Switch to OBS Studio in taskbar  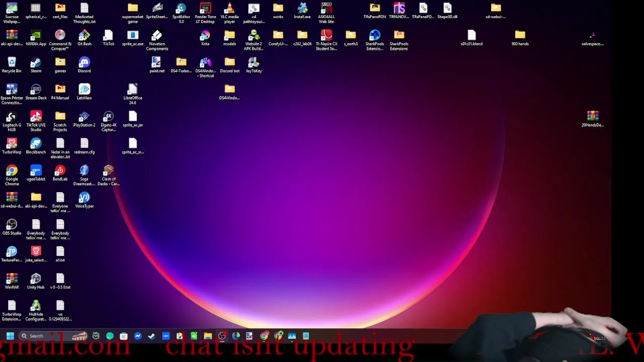pos(222,336)
